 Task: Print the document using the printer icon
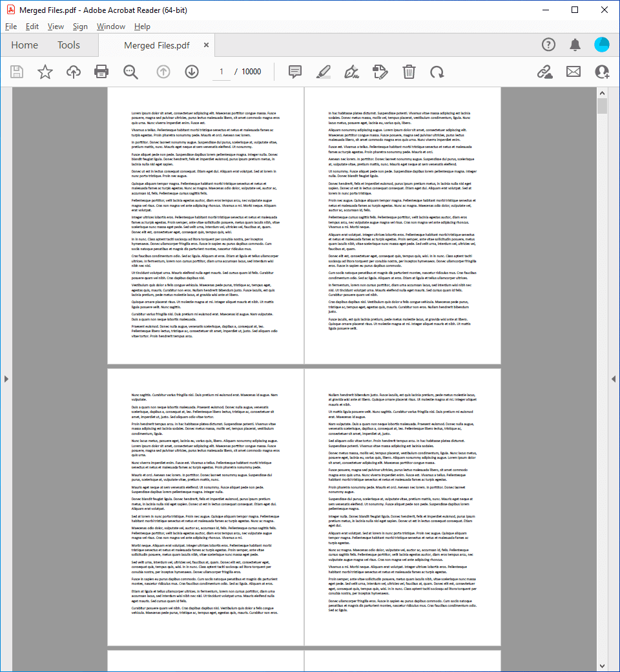tap(101, 72)
